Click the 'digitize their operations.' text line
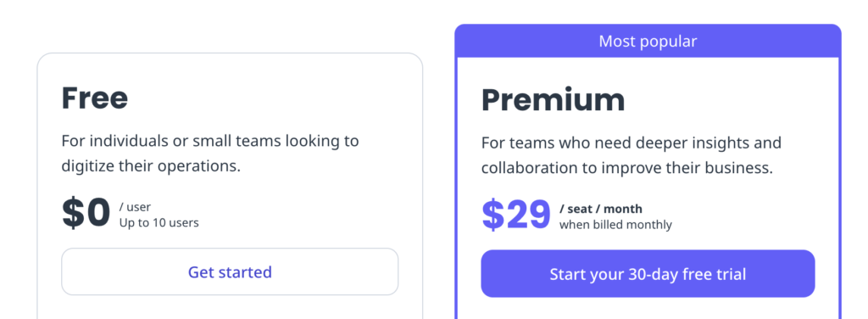 pos(151,165)
